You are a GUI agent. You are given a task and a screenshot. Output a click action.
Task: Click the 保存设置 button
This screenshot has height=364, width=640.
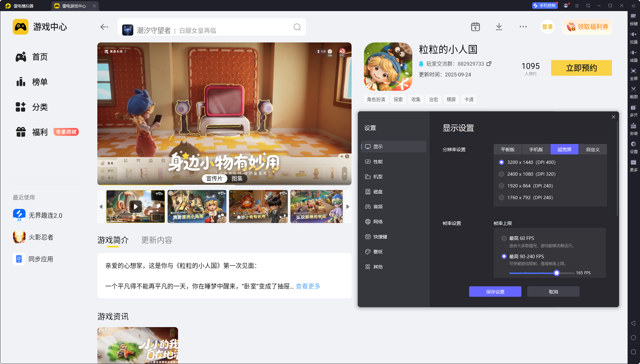pyautogui.click(x=495, y=292)
